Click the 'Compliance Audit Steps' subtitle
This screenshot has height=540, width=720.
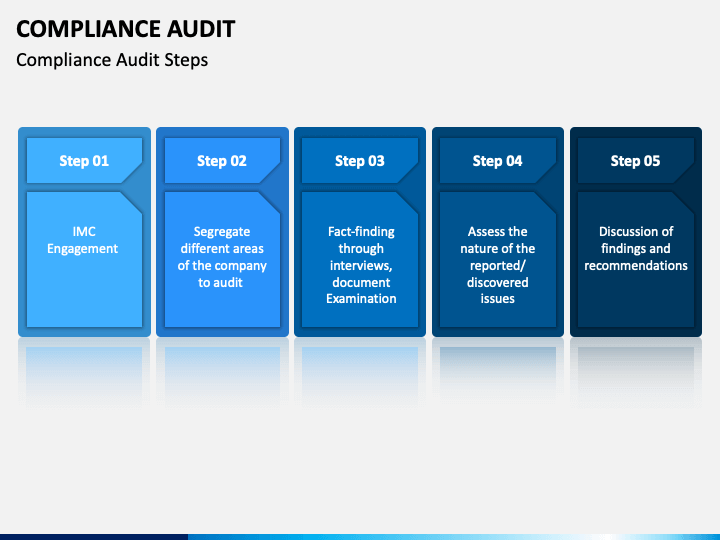[x=112, y=60]
